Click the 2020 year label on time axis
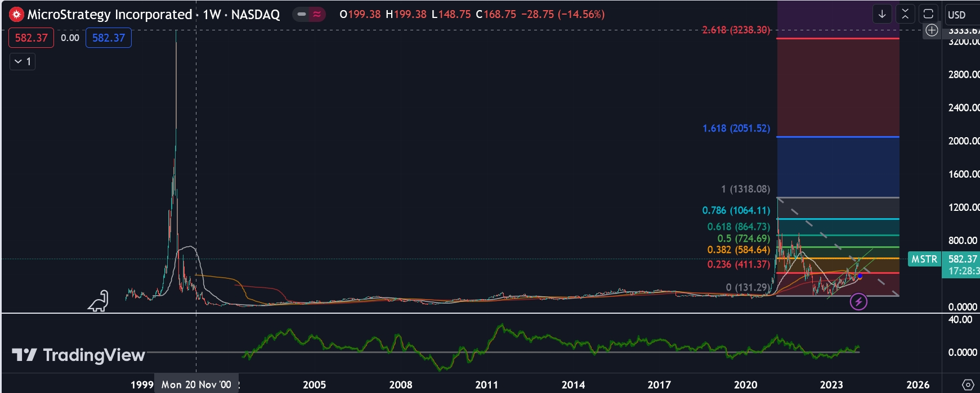This screenshot has height=393, width=980. coord(745,385)
